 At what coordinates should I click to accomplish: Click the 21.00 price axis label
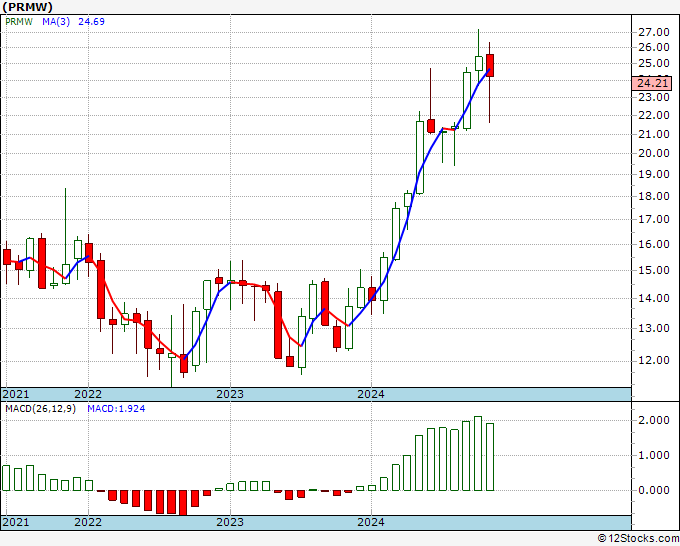654,134
